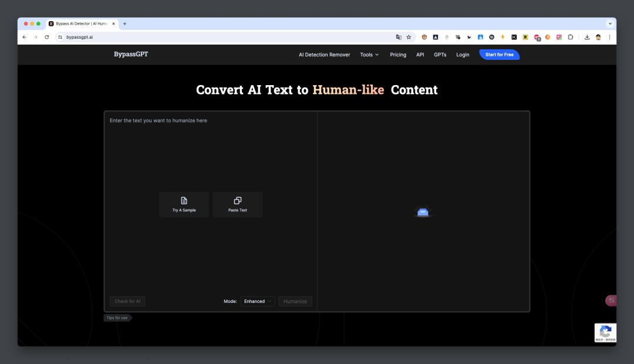Open the Tips for use tag
634x364 pixels.
117,318
